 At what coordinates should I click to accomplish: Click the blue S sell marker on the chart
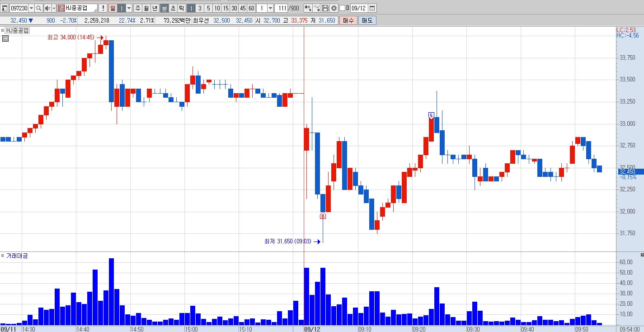[431, 115]
